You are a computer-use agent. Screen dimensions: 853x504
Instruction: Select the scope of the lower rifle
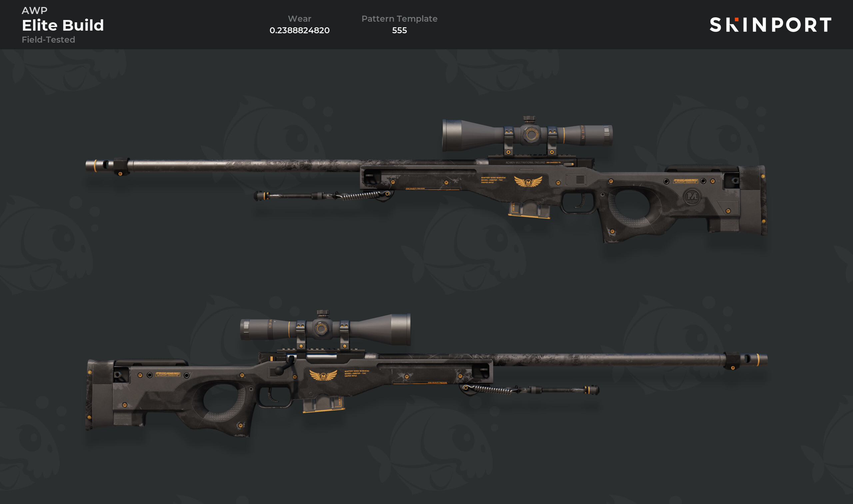(325, 329)
